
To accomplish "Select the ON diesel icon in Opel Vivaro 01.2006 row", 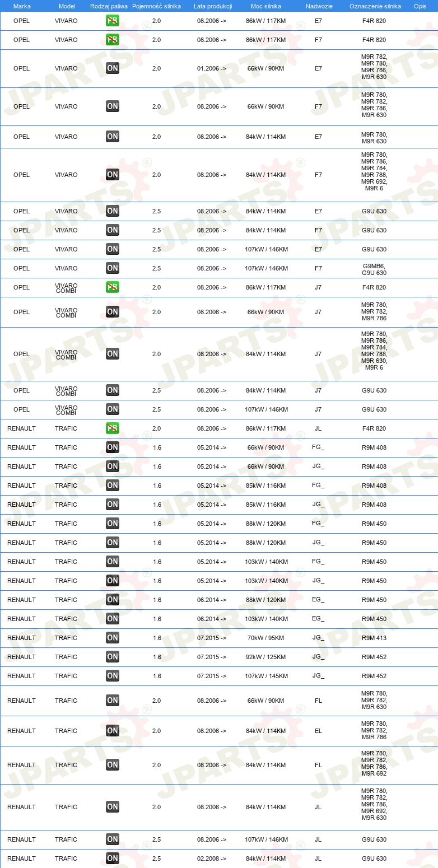I will pos(113,68).
